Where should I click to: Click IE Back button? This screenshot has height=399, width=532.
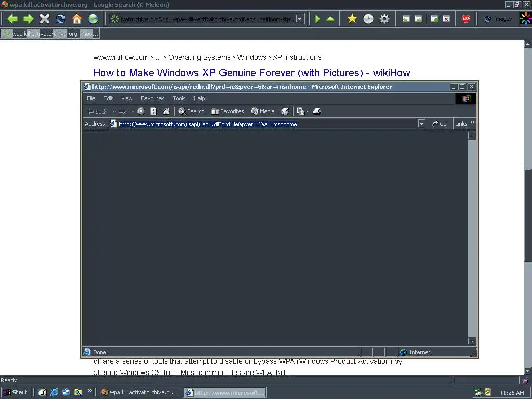pos(98,111)
